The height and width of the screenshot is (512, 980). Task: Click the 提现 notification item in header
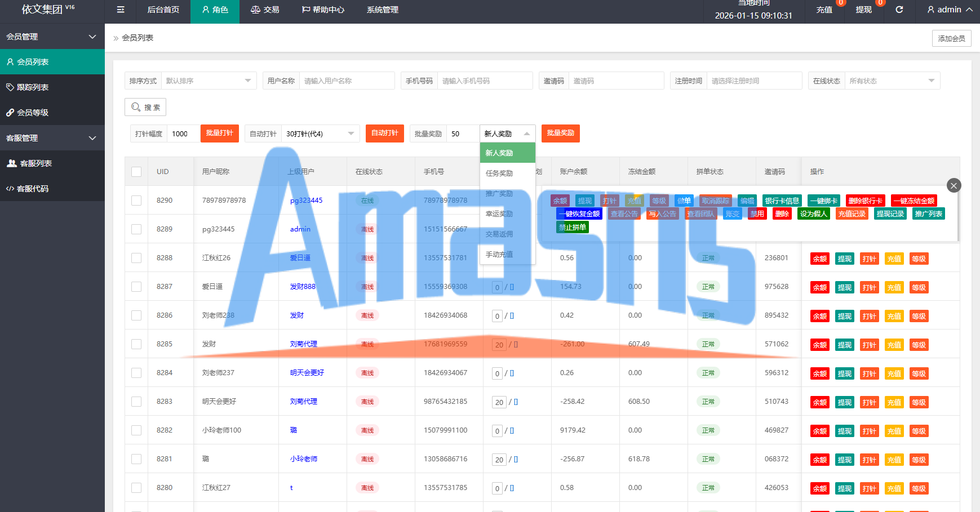tap(864, 10)
